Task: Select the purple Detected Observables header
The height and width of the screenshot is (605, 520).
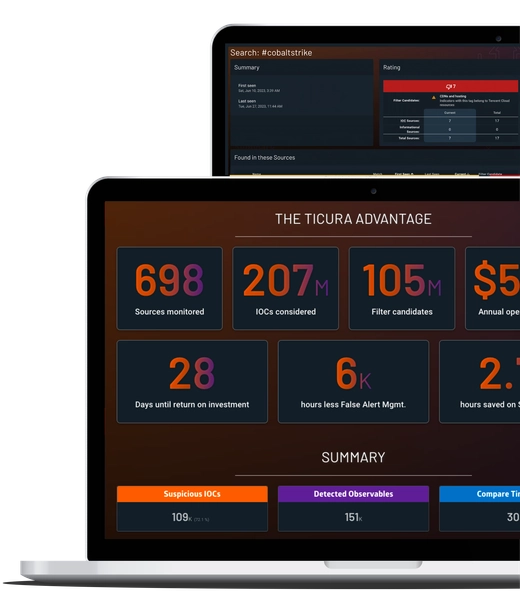Action: point(353,494)
